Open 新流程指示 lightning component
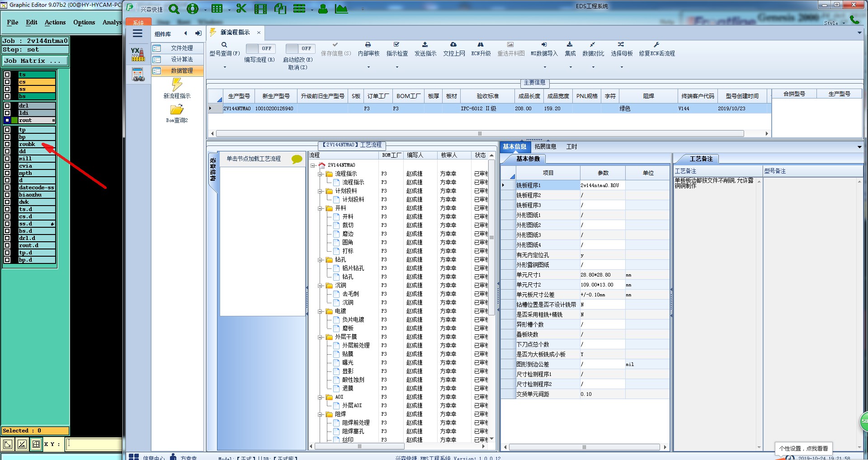Viewport: 868px width, 460px height. click(177, 88)
